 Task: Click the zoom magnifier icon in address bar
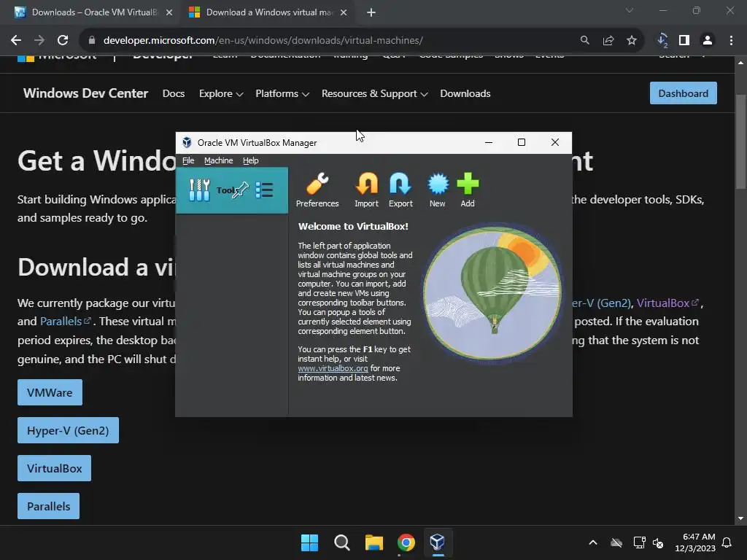pos(584,41)
